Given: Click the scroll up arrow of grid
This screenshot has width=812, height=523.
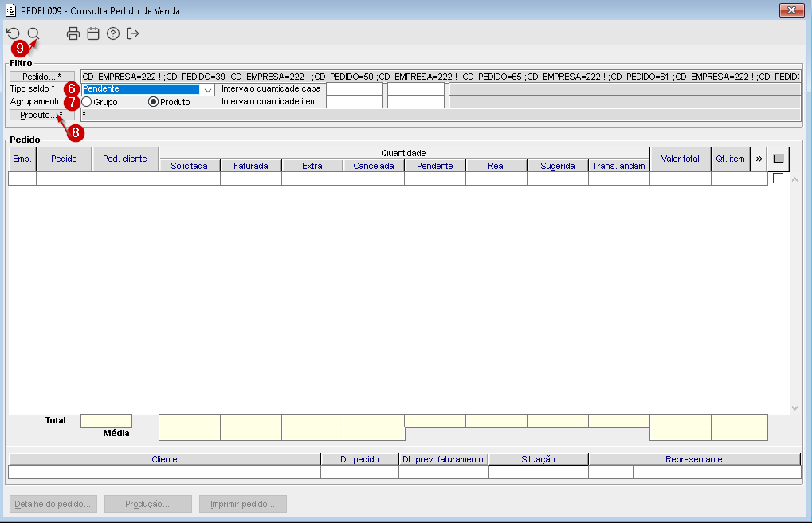Looking at the screenshot, I should coord(795,179).
